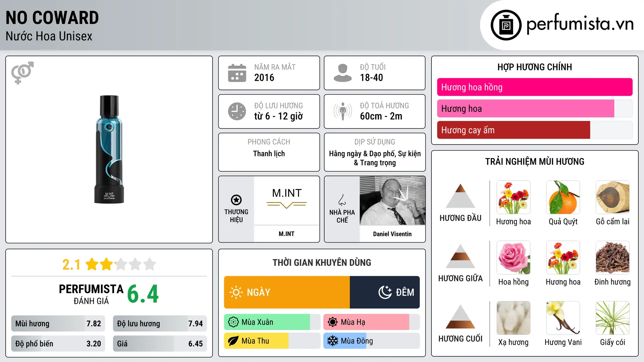The image size is (644, 362).
Task: Click the sun icon in the NGÀY bar
Action: (x=236, y=292)
